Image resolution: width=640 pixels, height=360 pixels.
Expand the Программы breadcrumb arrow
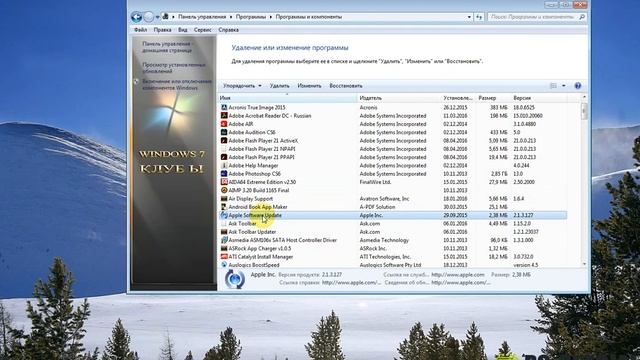271,17
